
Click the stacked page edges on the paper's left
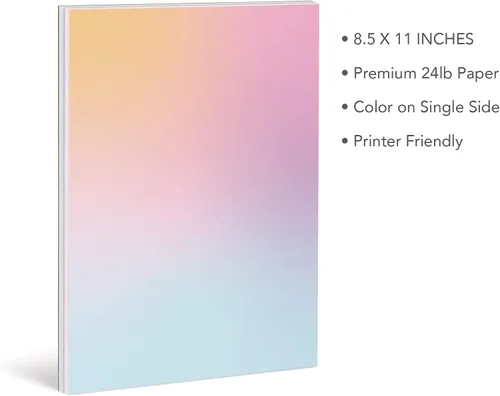[x=63, y=199]
